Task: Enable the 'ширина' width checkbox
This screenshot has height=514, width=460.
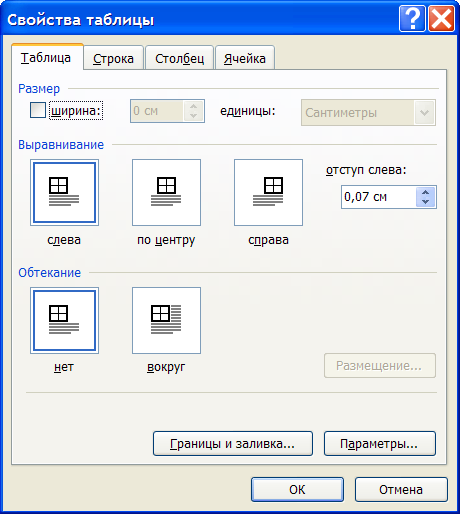Action: tap(38, 110)
